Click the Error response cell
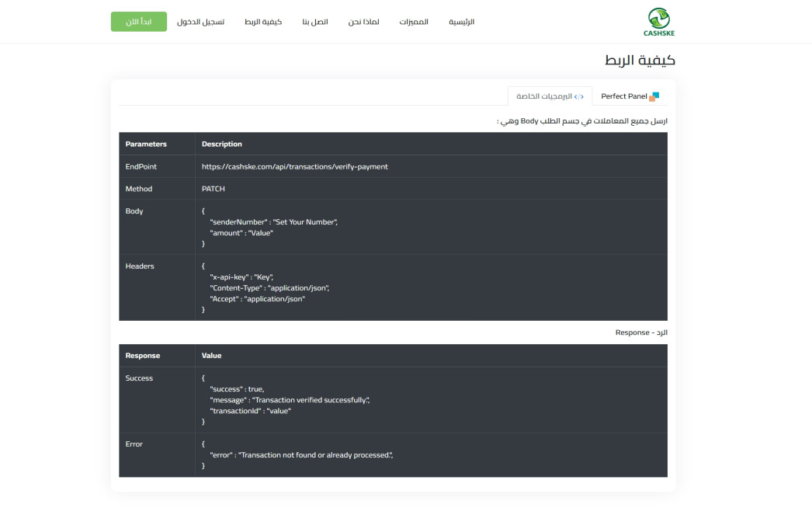The width and height of the screenshot is (812, 508). click(x=157, y=454)
